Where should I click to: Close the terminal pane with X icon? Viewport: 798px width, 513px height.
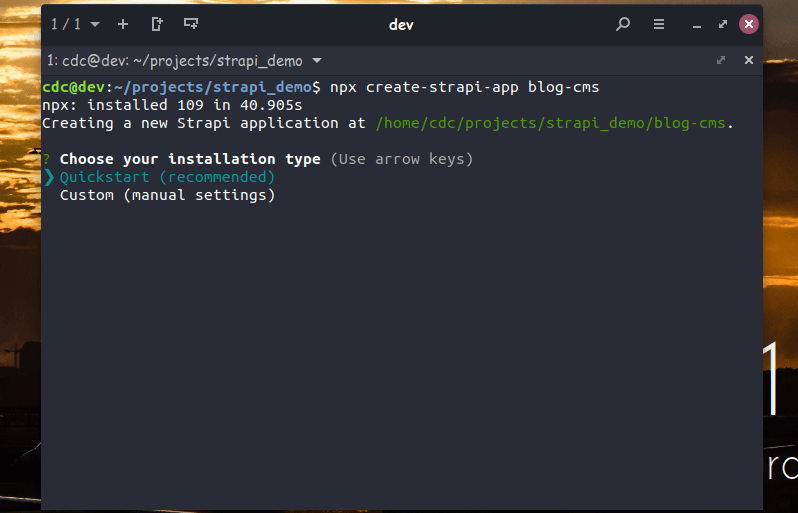749,60
